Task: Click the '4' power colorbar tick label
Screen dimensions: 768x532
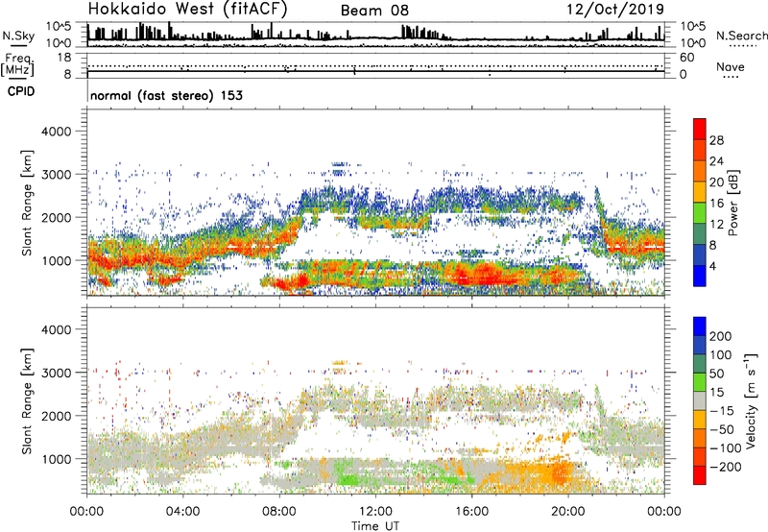Action: pos(713,266)
